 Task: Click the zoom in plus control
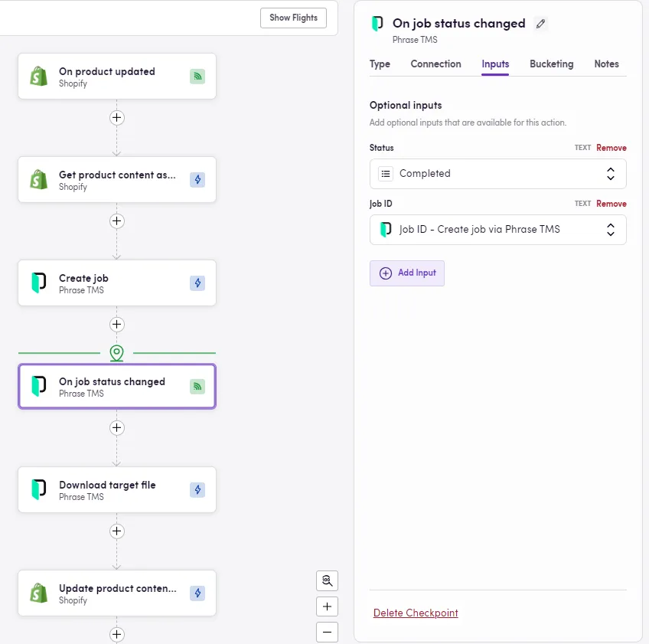327,606
